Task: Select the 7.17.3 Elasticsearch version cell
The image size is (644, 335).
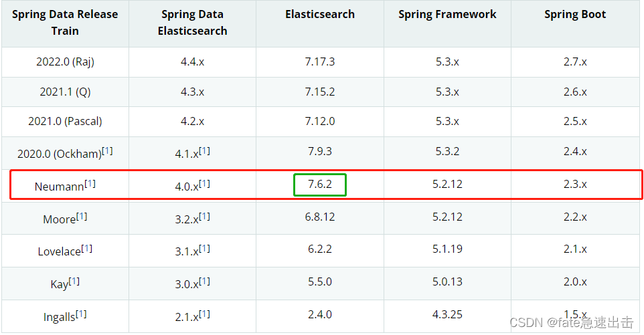Action: (320, 62)
